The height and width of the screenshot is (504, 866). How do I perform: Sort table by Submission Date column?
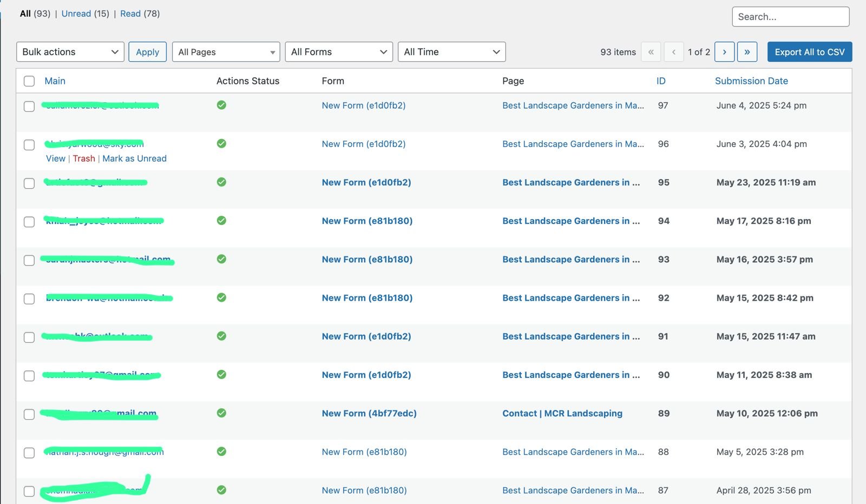point(751,81)
